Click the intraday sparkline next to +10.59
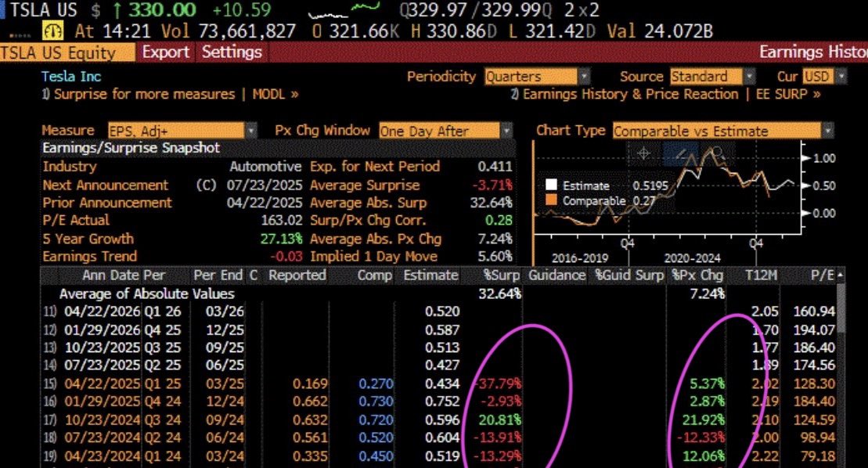 pos(344,10)
